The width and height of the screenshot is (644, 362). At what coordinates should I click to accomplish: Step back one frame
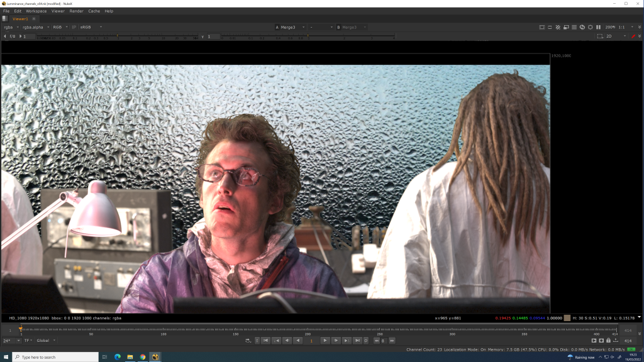[287, 341]
